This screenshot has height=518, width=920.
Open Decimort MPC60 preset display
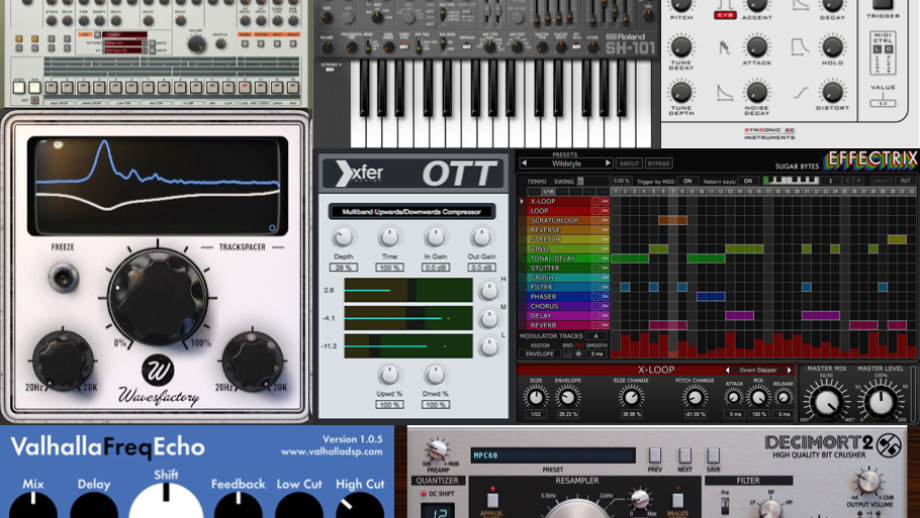click(x=553, y=455)
